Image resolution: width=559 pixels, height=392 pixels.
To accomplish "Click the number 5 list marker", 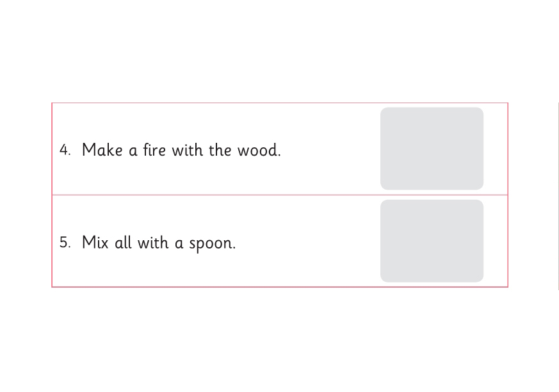I will tap(65, 243).
